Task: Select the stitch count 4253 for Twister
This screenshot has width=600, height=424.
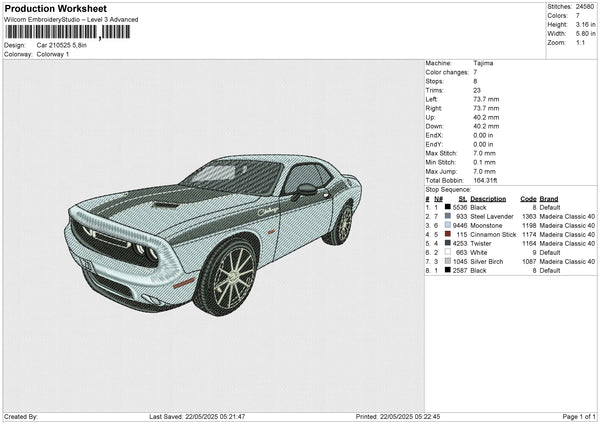Action: coord(460,243)
